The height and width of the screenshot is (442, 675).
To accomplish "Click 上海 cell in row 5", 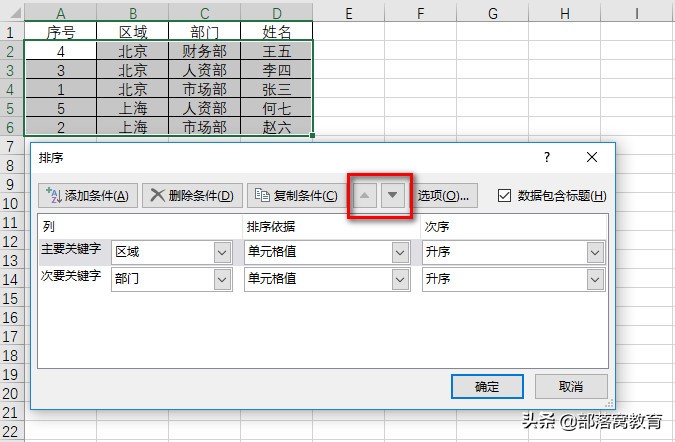I will click(x=133, y=108).
